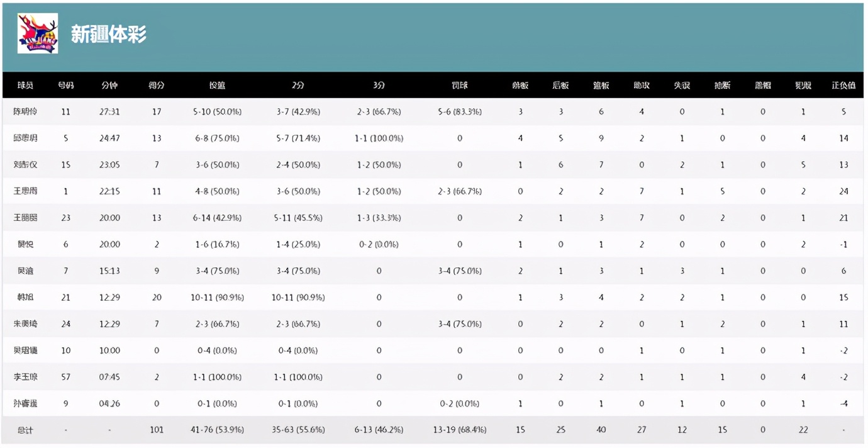Sort by the 罚球 column header
Image resolution: width=868 pixels, height=448 pixels.
click(x=460, y=86)
